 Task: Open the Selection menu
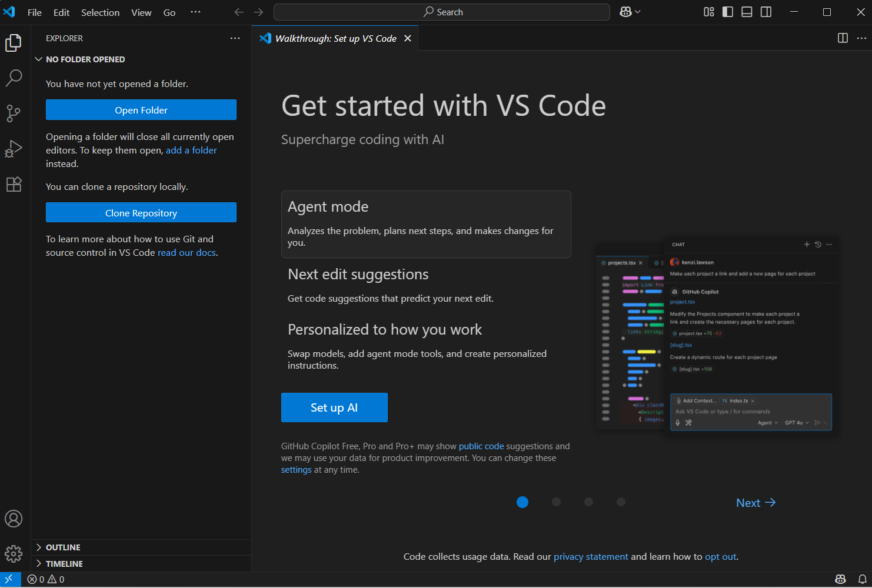click(x=100, y=12)
